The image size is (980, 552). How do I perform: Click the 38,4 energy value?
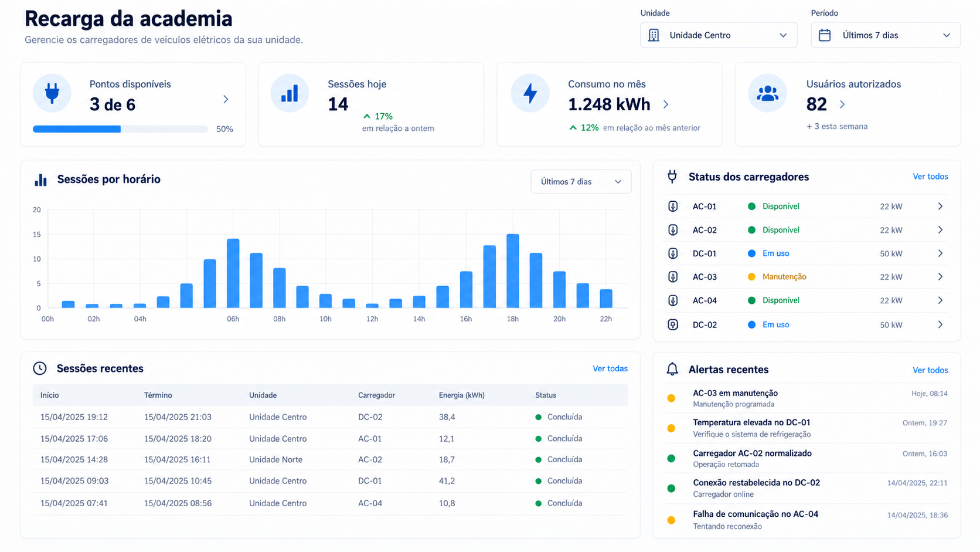[x=447, y=417]
